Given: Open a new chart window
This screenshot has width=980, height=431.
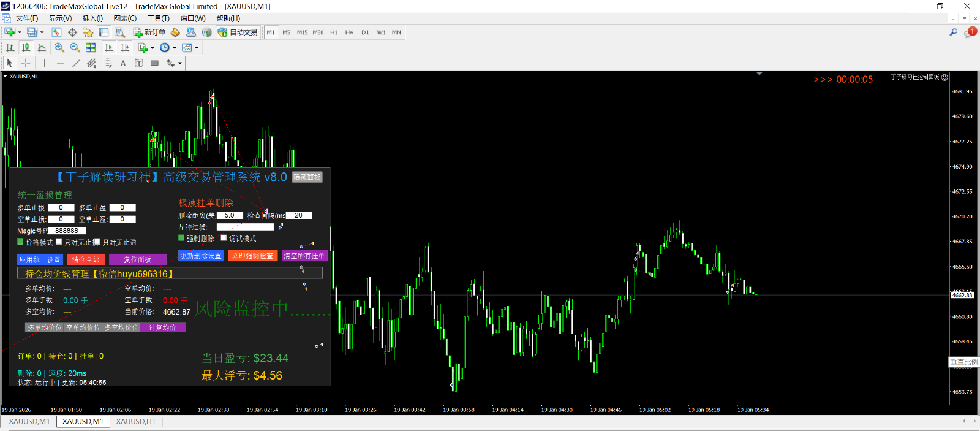Looking at the screenshot, I should click(9, 32).
